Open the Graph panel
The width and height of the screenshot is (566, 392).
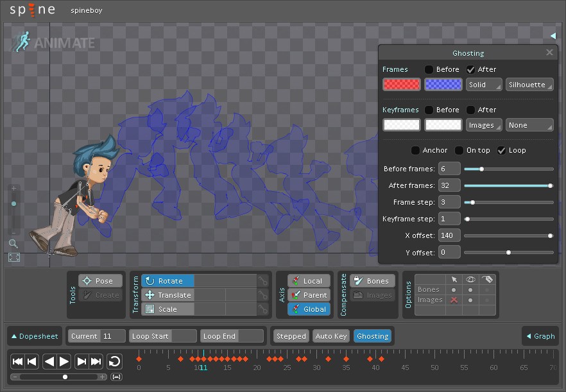pos(540,336)
